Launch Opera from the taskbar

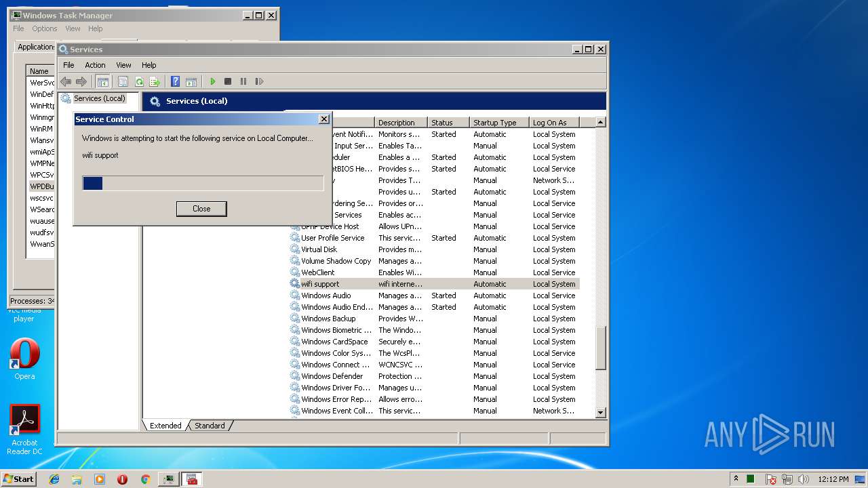click(122, 479)
